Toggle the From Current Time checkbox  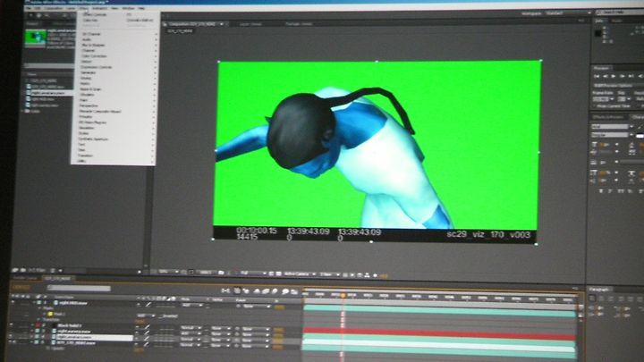pos(595,105)
